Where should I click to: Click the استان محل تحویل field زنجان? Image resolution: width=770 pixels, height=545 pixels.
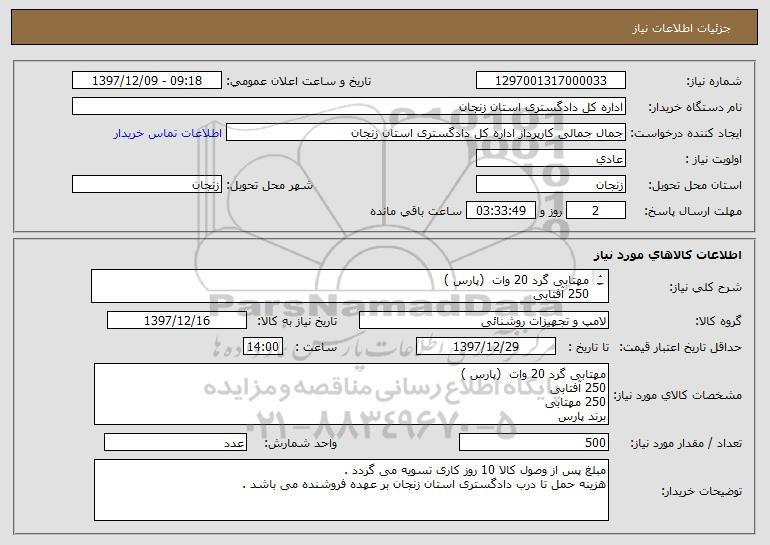[550, 185]
